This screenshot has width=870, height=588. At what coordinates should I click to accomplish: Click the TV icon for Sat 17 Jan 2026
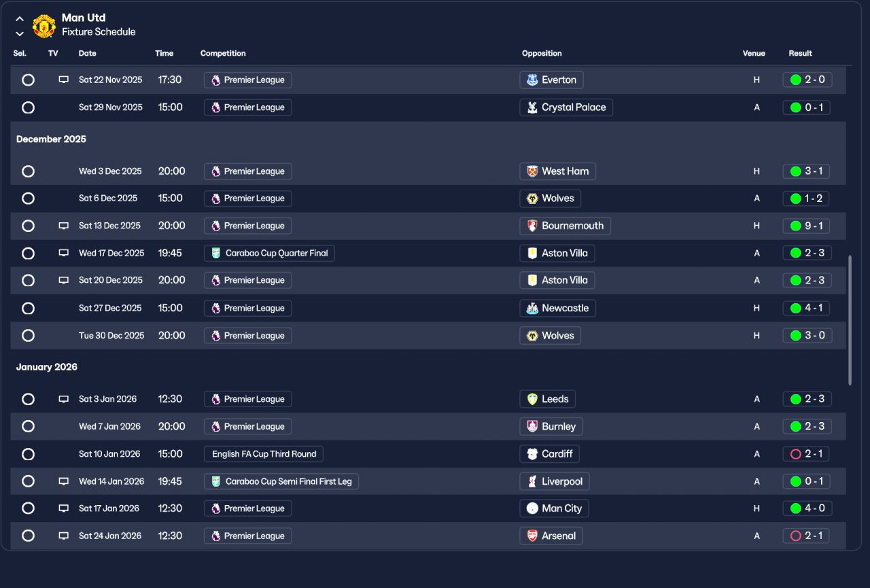point(63,508)
